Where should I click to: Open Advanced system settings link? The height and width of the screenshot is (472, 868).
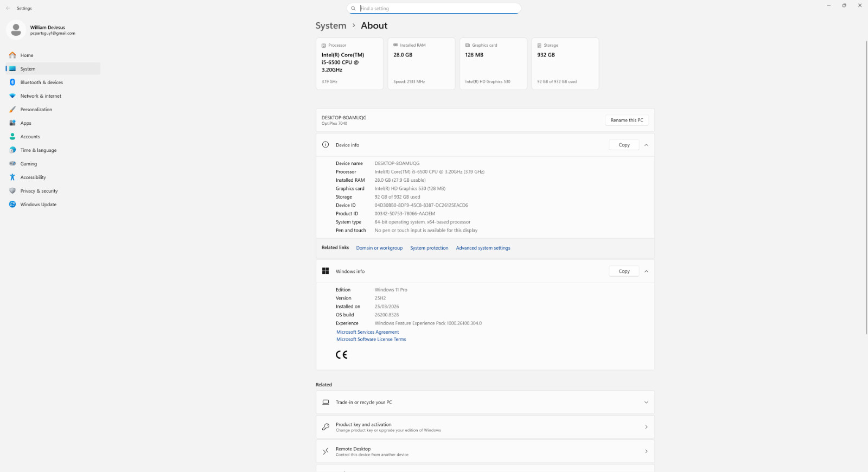[x=483, y=248]
